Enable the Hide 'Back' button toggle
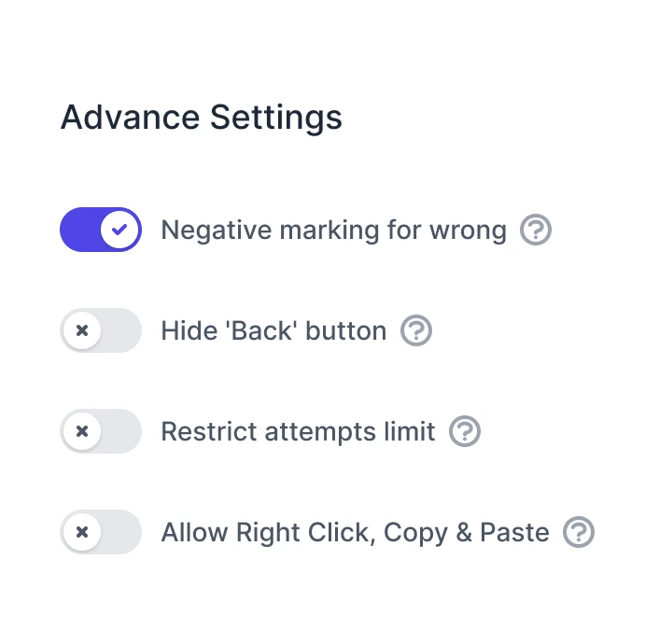This screenshot has width=659, height=644. [x=101, y=330]
